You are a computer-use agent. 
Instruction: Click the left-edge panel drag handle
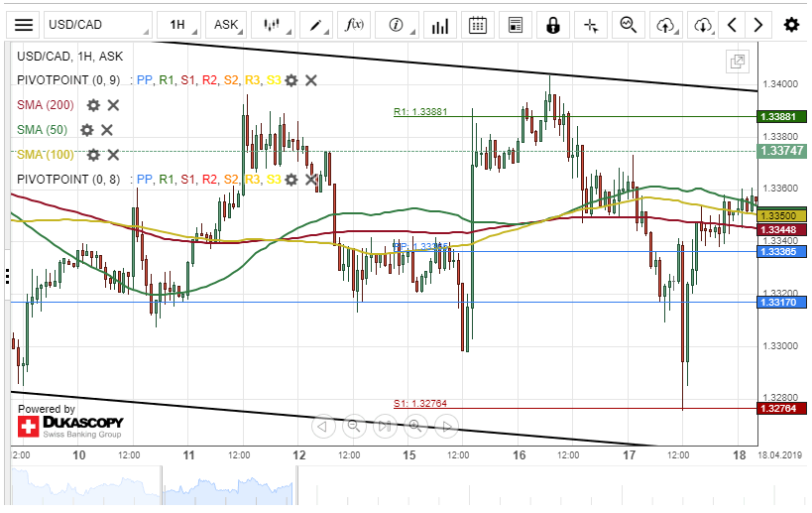(7, 276)
